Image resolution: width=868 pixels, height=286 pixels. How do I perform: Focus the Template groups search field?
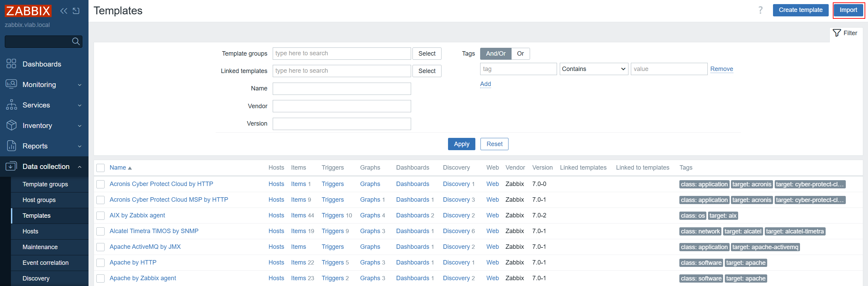pos(342,54)
